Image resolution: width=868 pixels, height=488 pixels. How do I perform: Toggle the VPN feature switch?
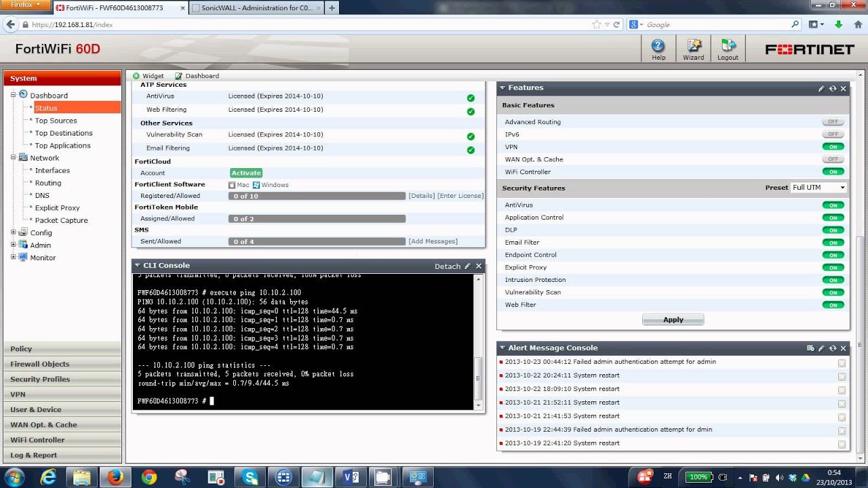click(833, 146)
